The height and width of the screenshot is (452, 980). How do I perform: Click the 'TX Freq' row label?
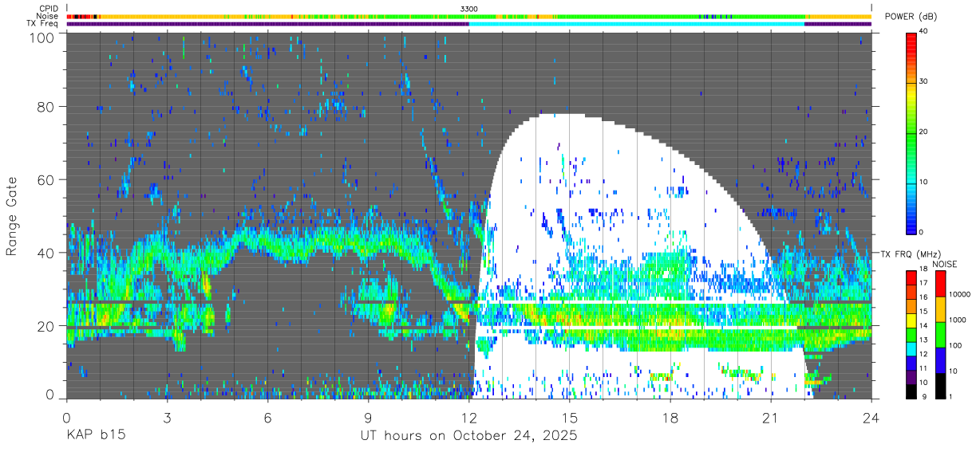coord(43,24)
